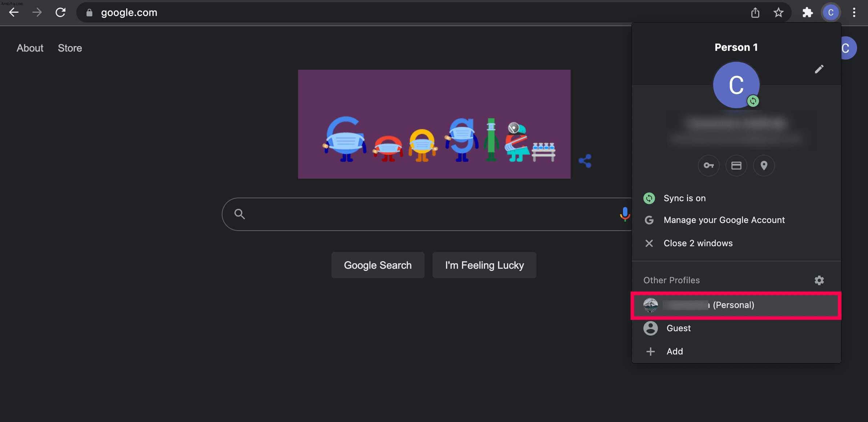868x422 pixels.
Task: Click the magnifier icon in the search box
Action: pyautogui.click(x=240, y=214)
